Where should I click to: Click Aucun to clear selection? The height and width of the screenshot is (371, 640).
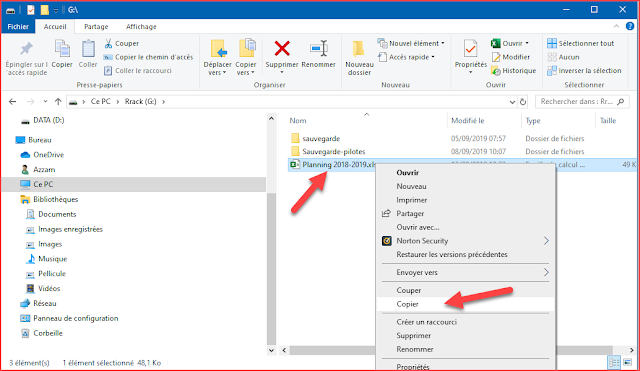click(x=563, y=57)
